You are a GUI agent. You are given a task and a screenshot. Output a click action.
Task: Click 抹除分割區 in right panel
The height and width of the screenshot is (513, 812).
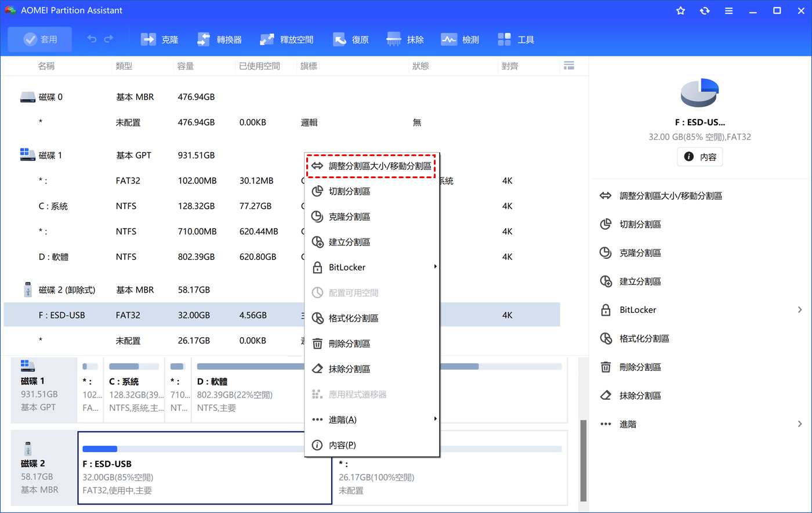point(640,396)
